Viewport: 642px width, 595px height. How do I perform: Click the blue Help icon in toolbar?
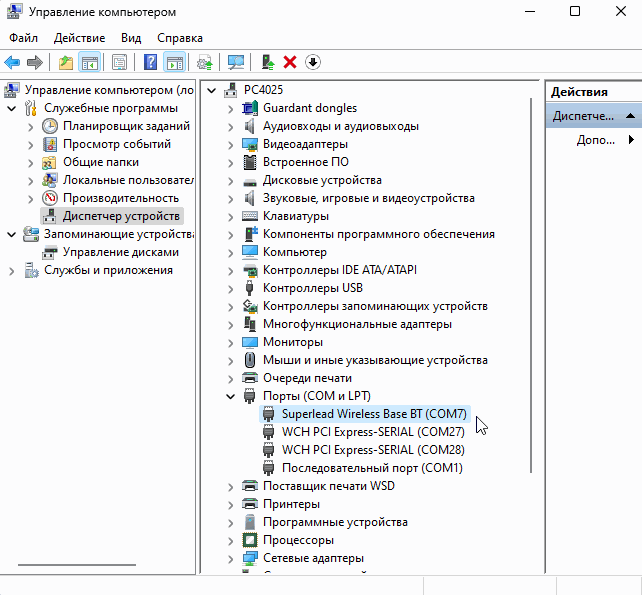pyautogui.click(x=150, y=63)
